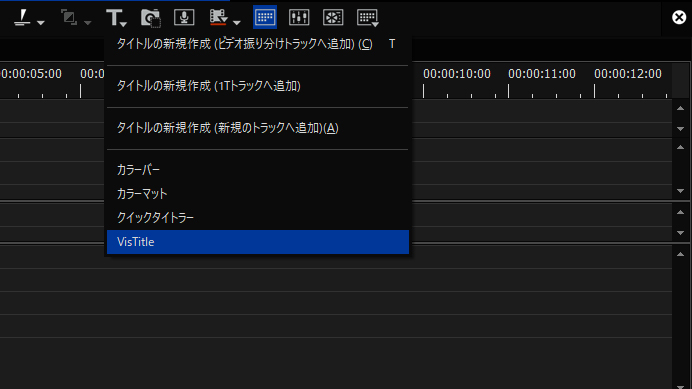Click the 00:00:12:00 mark on the timeline ruler
Image resolution: width=692 pixels, height=389 pixels.
pyautogui.click(x=628, y=74)
